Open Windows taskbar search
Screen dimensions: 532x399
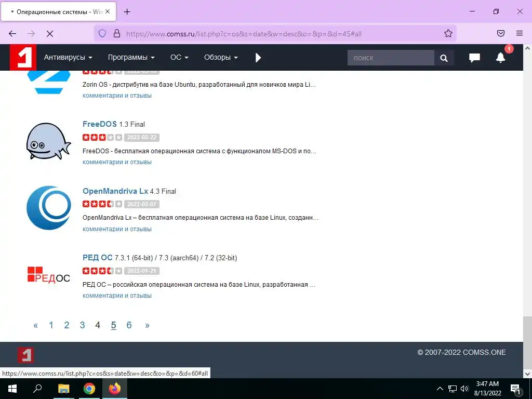click(x=37, y=389)
